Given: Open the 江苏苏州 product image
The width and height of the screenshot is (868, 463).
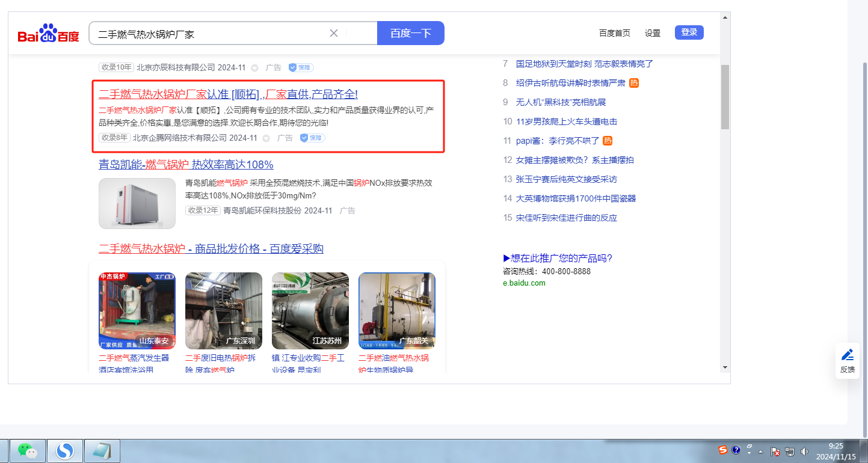Looking at the screenshot, I should click(x=310, y=311).
